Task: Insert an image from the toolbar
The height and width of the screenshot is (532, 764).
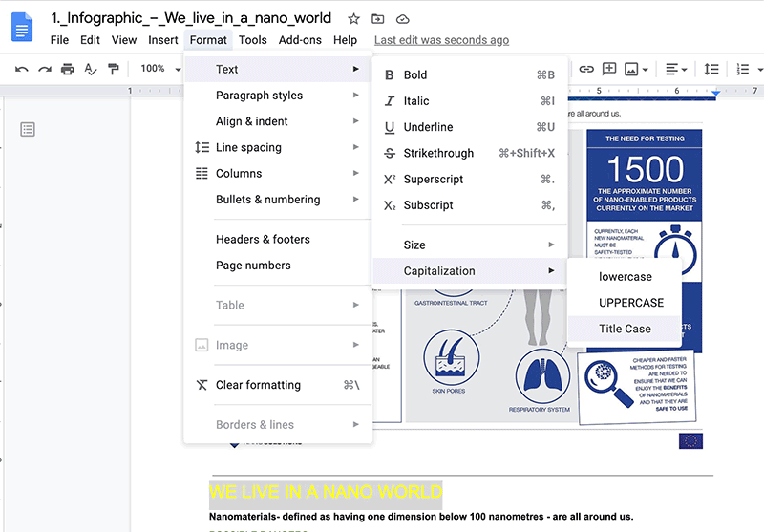Action: click(x=631, y=69)
